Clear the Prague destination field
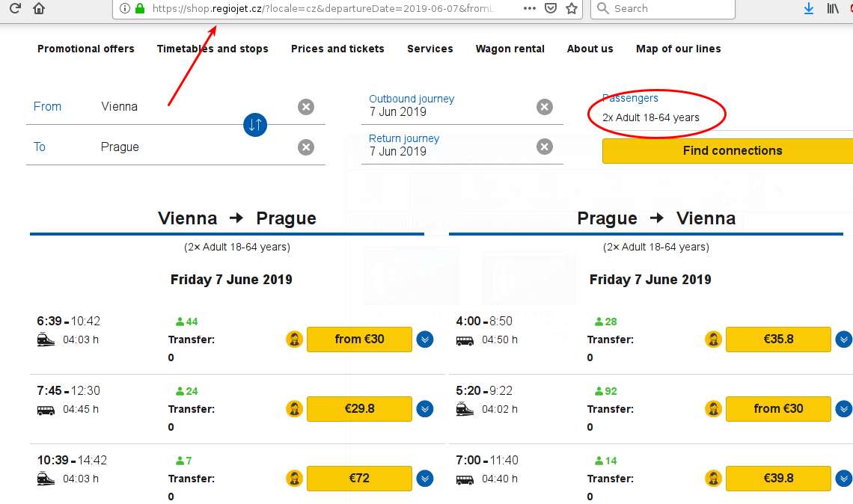The height and width of the screenshot is (504, 853). 306,147
